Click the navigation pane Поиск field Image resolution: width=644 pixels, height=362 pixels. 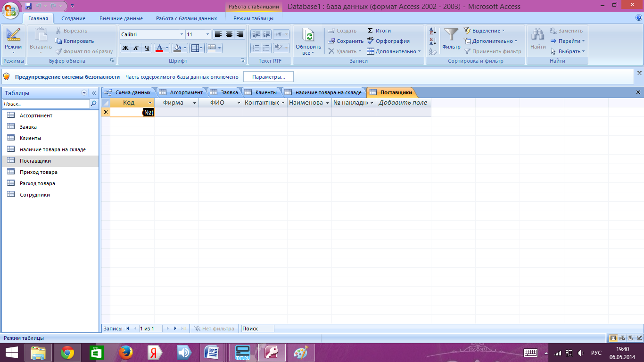point(46,104)
